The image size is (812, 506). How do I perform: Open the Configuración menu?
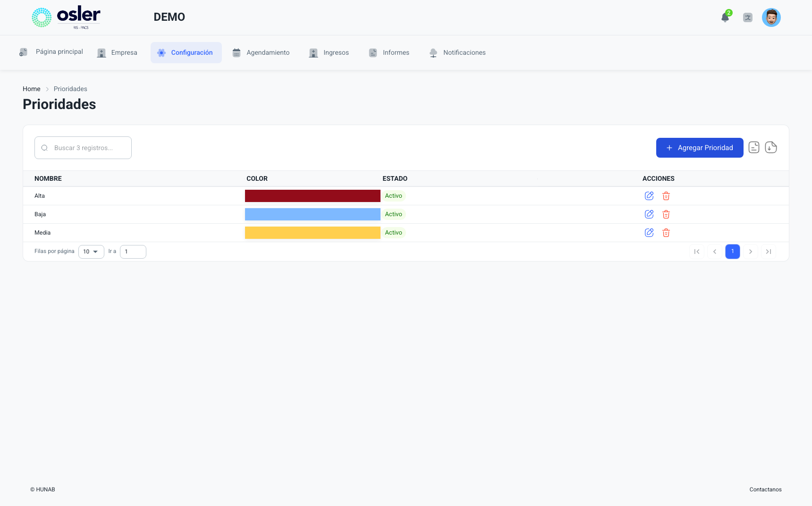click(186, 52)
